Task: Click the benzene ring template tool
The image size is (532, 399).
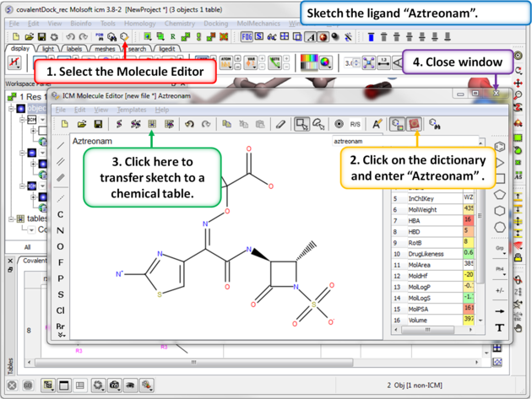Action: click(x=500, y=147)
